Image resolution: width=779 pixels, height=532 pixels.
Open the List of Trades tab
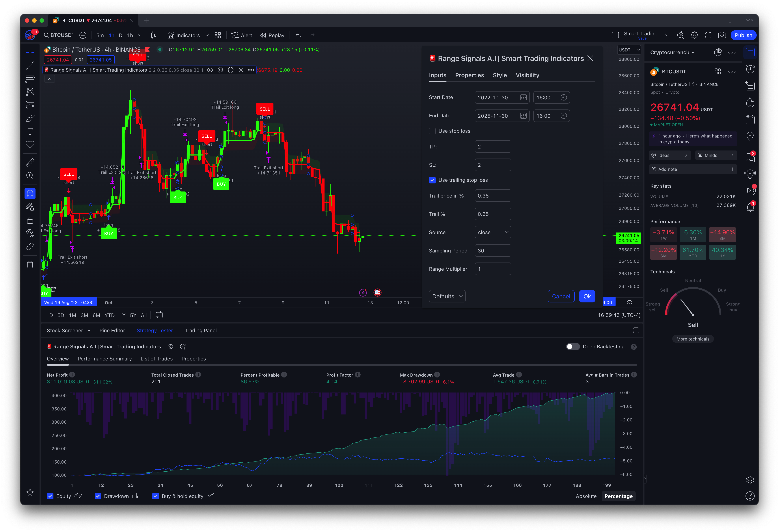156,359
